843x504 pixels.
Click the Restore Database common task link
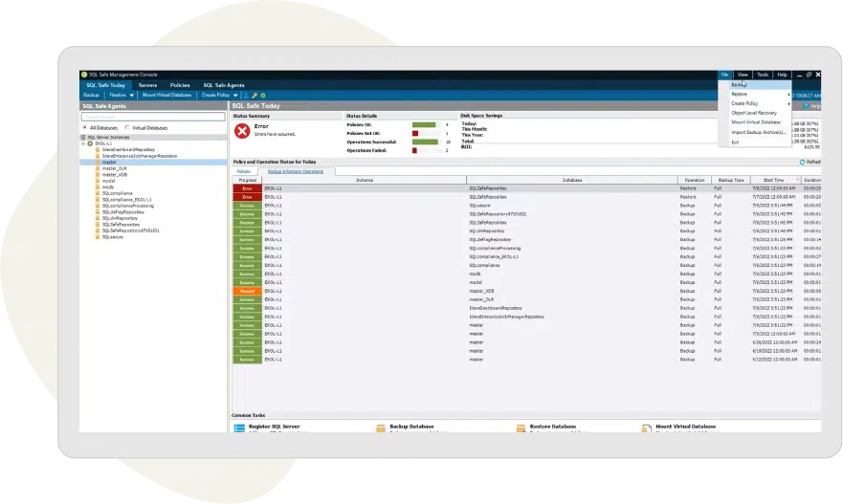[553, 427]
